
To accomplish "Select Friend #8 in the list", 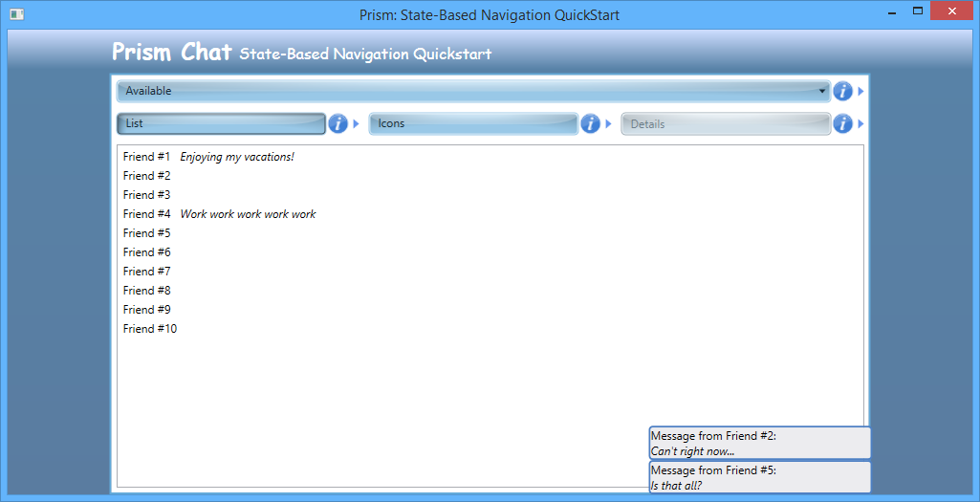I will [x=147, y=290].
